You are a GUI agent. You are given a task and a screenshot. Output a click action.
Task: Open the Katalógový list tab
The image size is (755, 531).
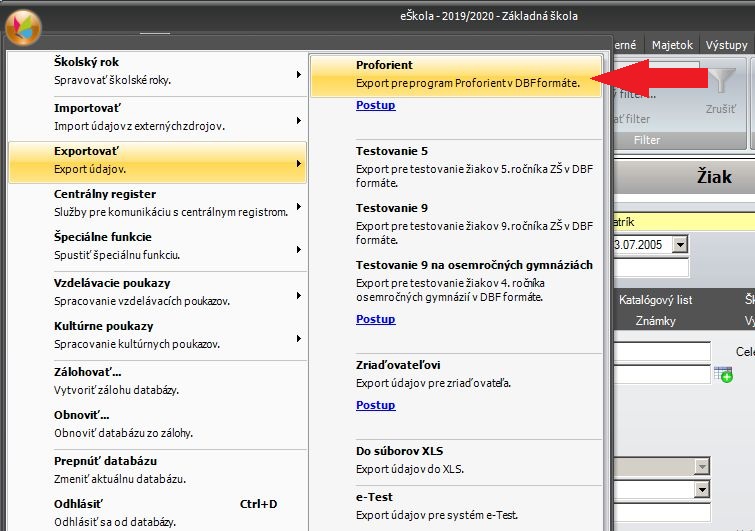pos(655,300)
